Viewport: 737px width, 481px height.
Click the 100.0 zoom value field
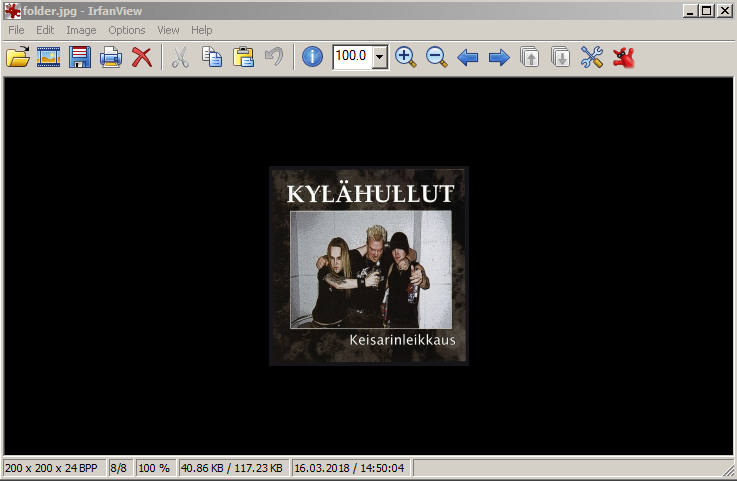point(353,56)
